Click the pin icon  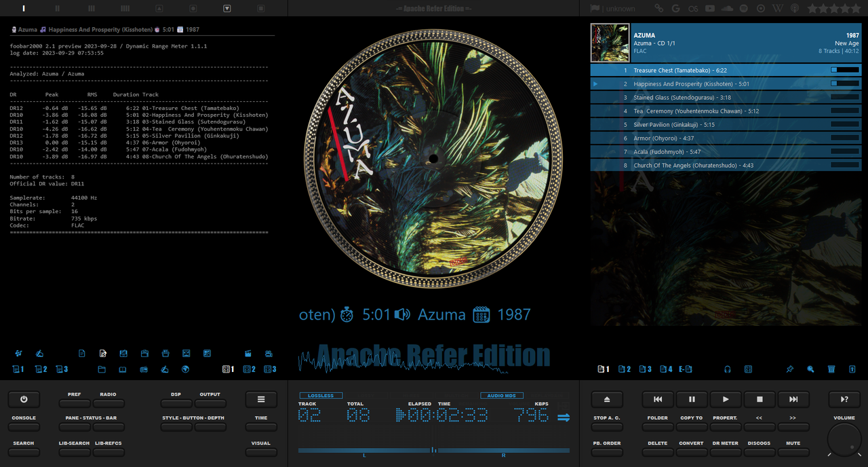click(x=790, y=369)
